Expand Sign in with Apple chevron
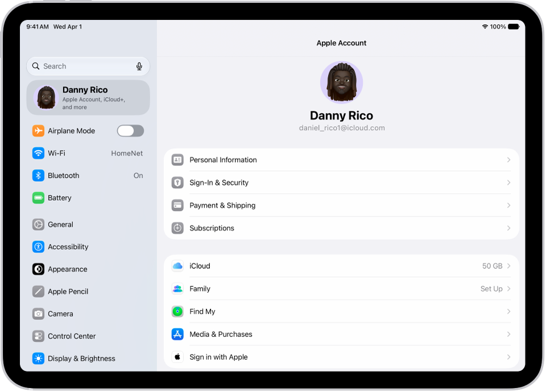This screenshot has width=546, height=392. [508, 357]
